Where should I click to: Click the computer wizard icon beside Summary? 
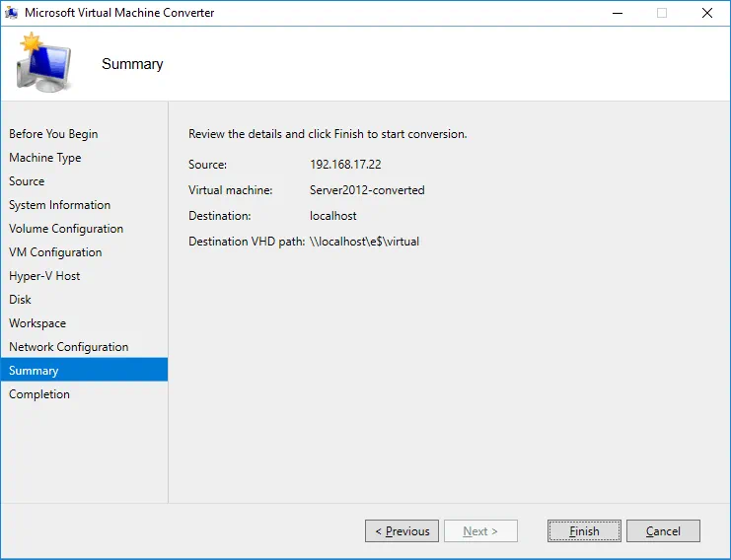coord(42,63)
